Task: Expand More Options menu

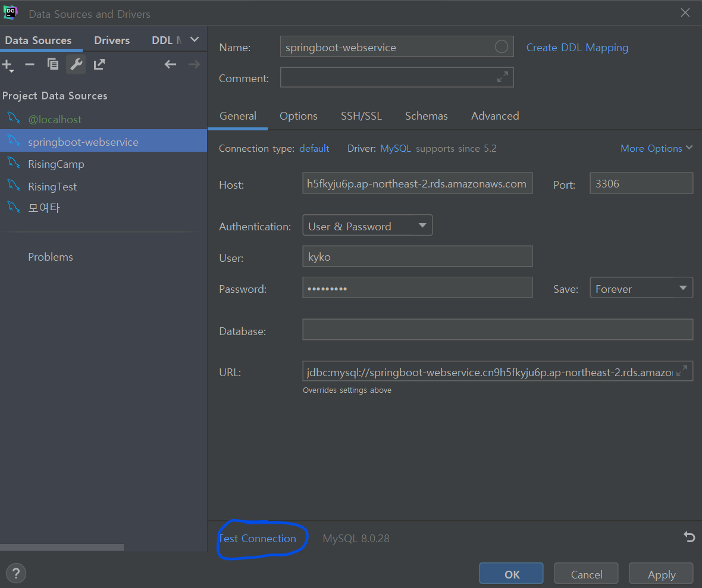Action: point(656,148)
